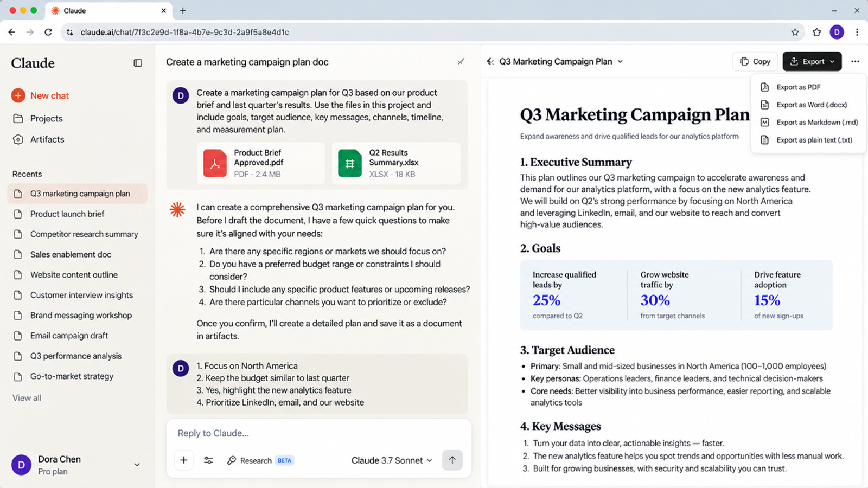Click the artifact panel back icon

click(490, 62)
